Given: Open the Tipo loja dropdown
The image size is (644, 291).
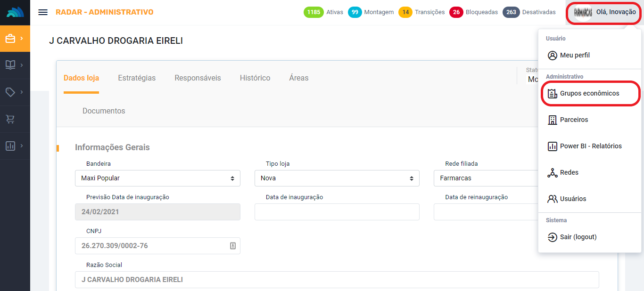Looking at the screenshot, I should (x=337, y=178).
